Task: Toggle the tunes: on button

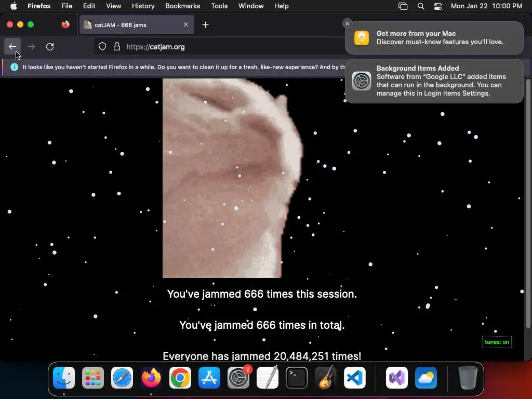Action: pyautogui.click(x=497, y=342)
